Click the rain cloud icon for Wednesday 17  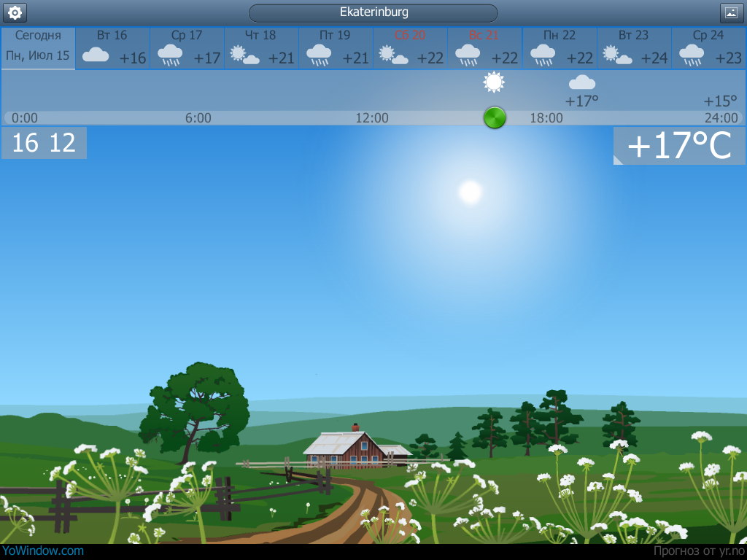click(170, 55)
